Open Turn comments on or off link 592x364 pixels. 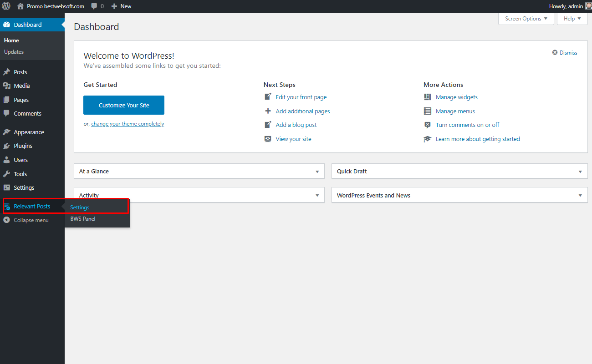point(468,125)
